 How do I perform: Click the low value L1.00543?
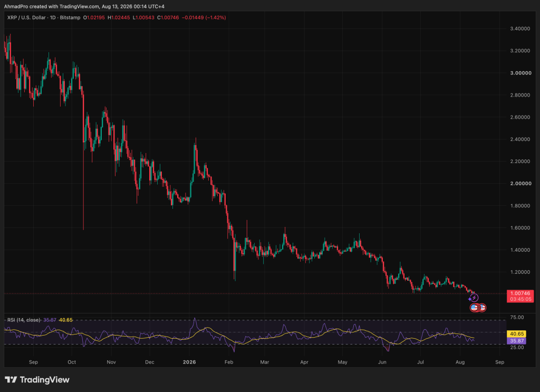[x=143, y=17]
